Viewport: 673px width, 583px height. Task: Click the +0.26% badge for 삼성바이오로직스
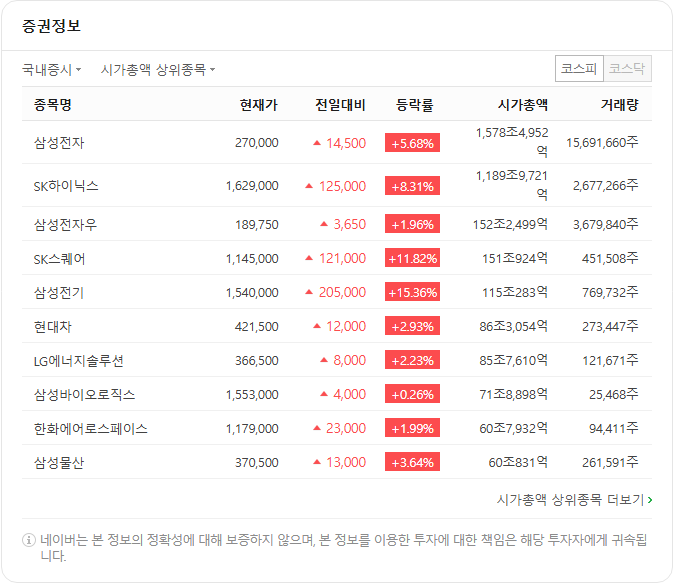412,394
